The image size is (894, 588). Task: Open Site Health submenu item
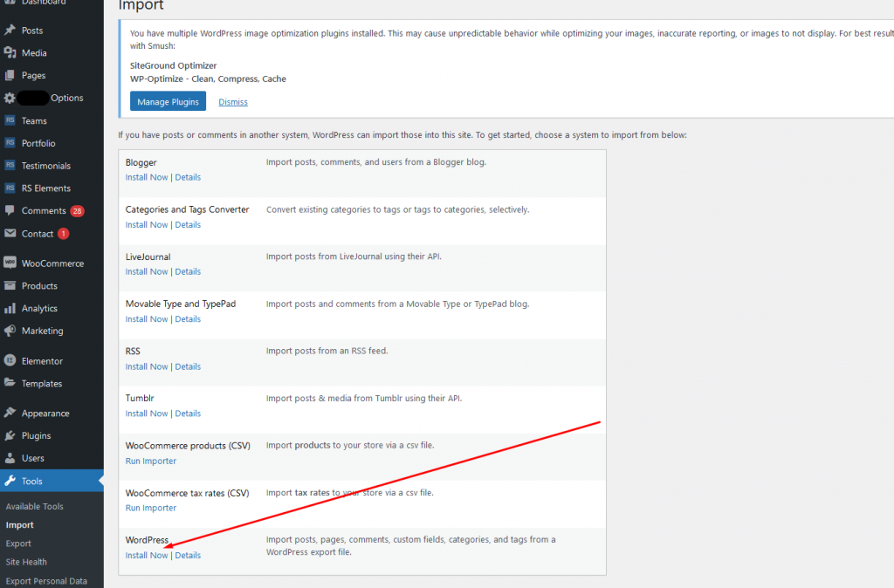26,562
